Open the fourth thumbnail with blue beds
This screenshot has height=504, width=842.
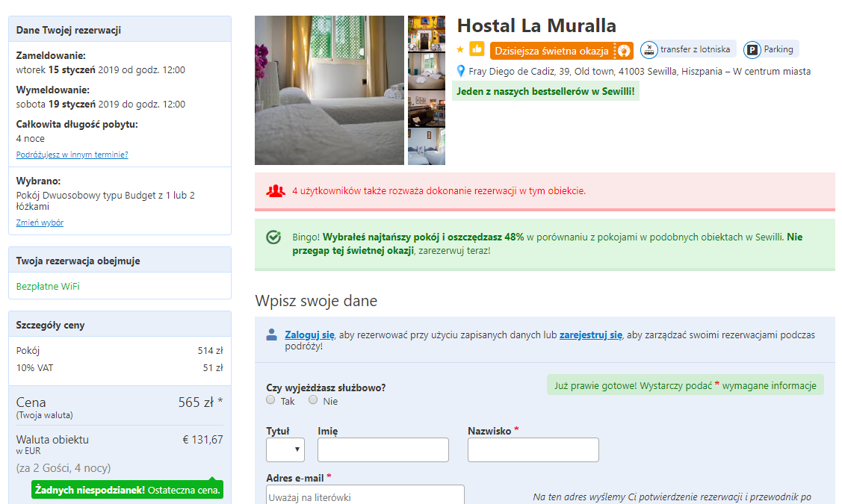point(427,146)
